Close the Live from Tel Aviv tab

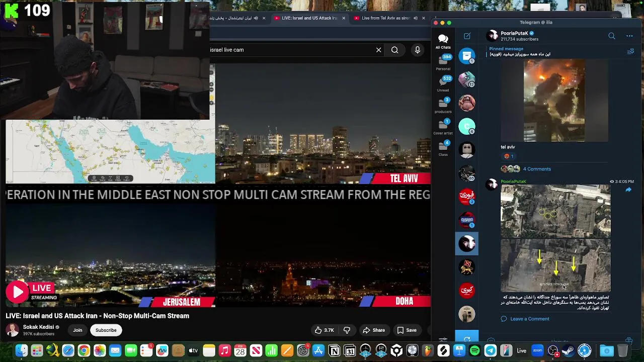423,18
